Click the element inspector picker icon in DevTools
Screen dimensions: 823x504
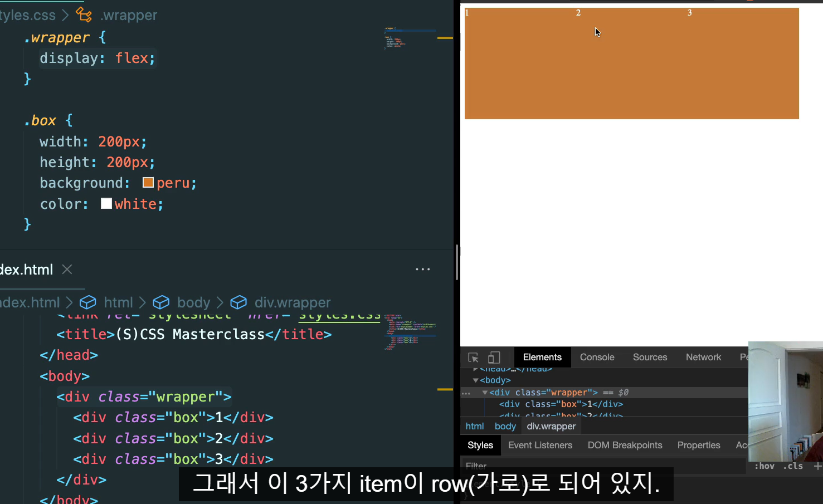point(473,358)
